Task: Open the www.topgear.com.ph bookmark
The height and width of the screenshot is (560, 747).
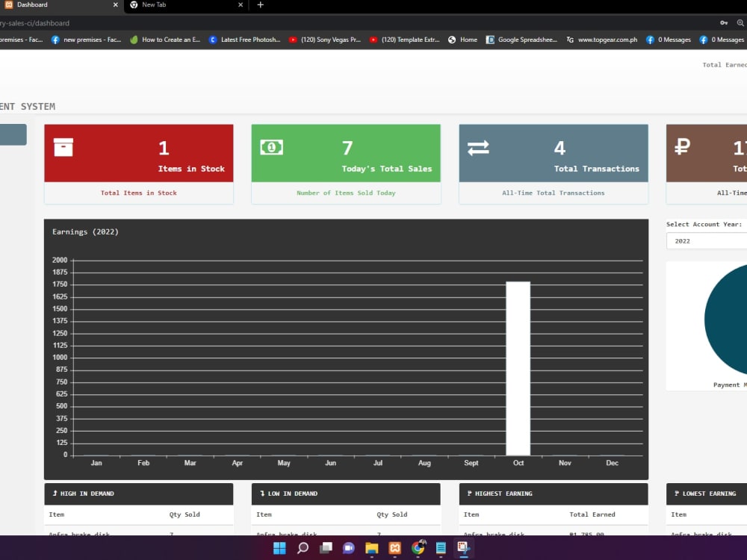Action: (x=601, y=40)
